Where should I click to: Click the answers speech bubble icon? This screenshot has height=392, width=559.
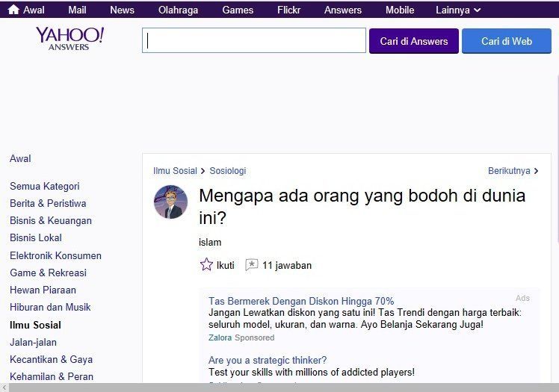251,265
